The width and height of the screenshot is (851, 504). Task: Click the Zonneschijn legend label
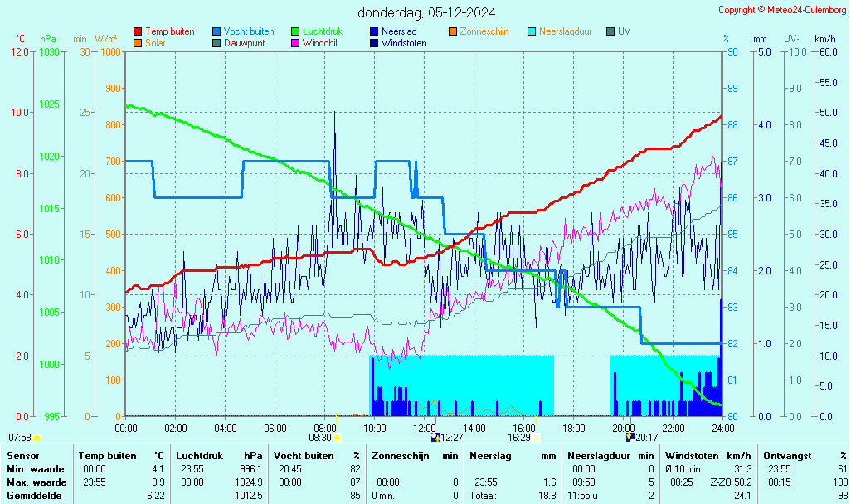point(484,31)
